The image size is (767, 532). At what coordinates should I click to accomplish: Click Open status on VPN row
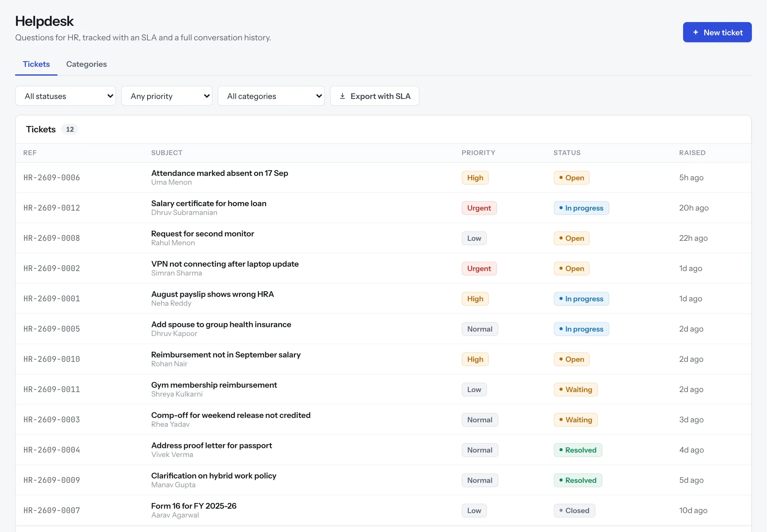point(571,269)
